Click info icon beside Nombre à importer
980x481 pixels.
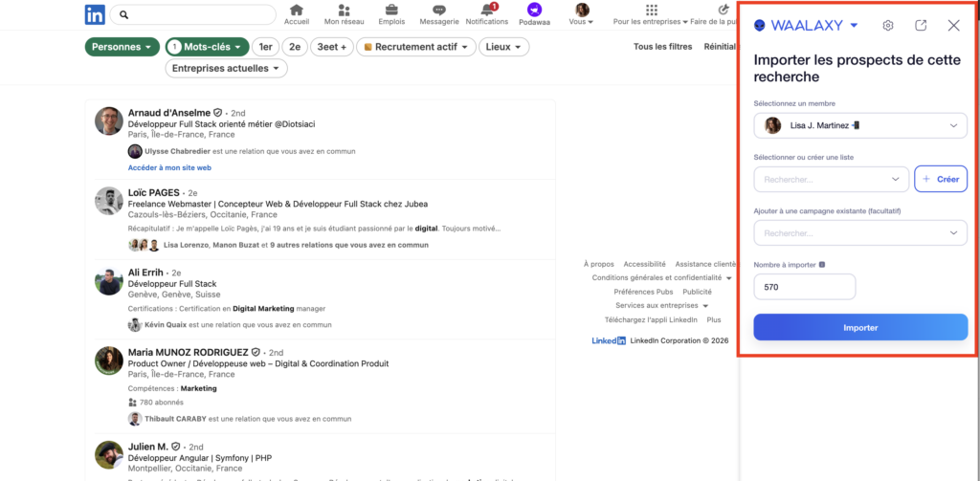[x=822, y=264]
